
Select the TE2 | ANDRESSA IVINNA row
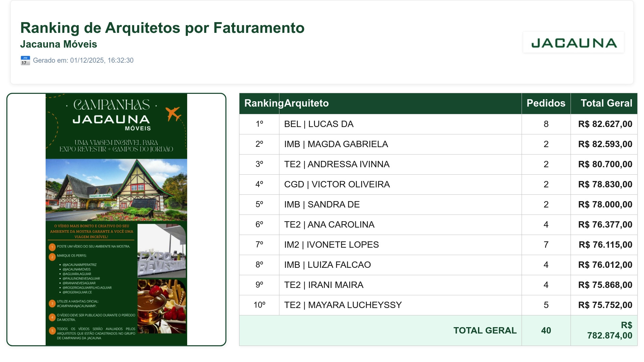point(438,164)
